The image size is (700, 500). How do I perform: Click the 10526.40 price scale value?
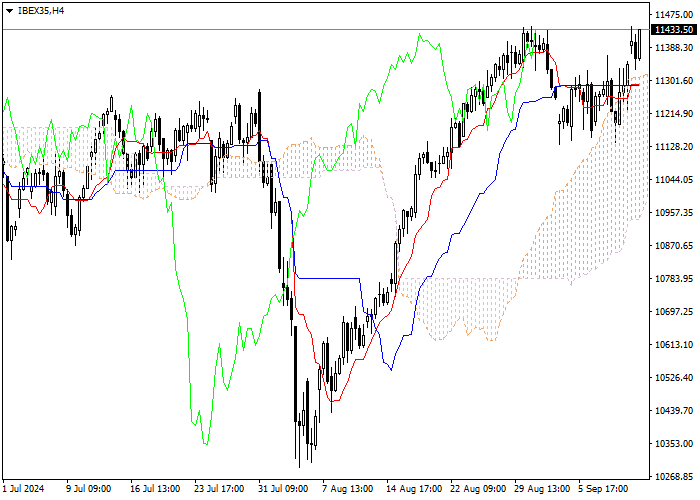tap(674, 378)
